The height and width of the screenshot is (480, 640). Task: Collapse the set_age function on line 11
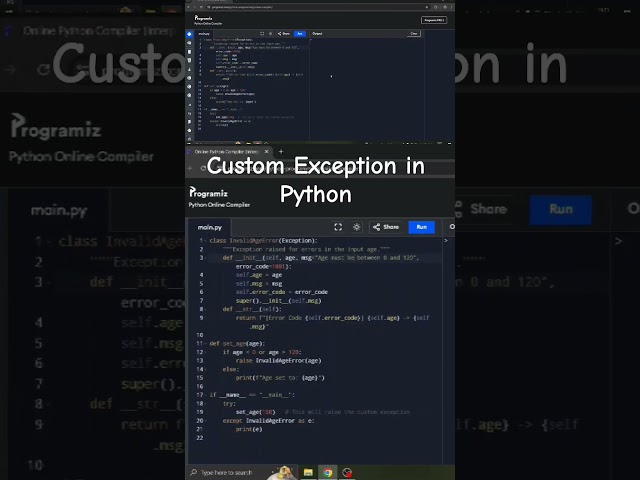pyautogui.click(x=206, y=344)
